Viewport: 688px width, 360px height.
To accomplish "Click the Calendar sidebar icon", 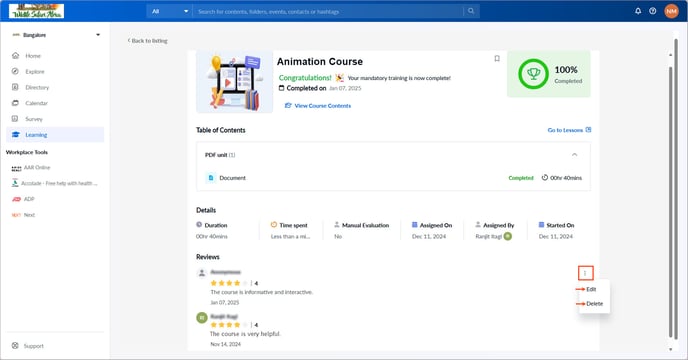I will pos(15,103).
